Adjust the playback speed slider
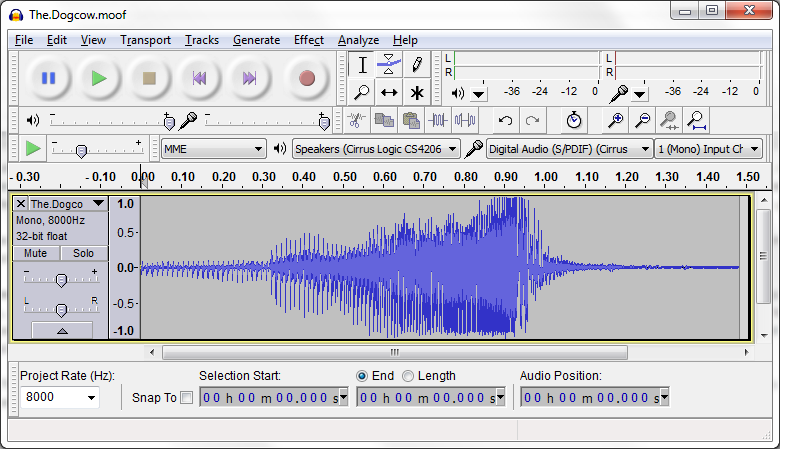Image resolution: width=800 pixels, height=450 pixels. click(81, 151)
